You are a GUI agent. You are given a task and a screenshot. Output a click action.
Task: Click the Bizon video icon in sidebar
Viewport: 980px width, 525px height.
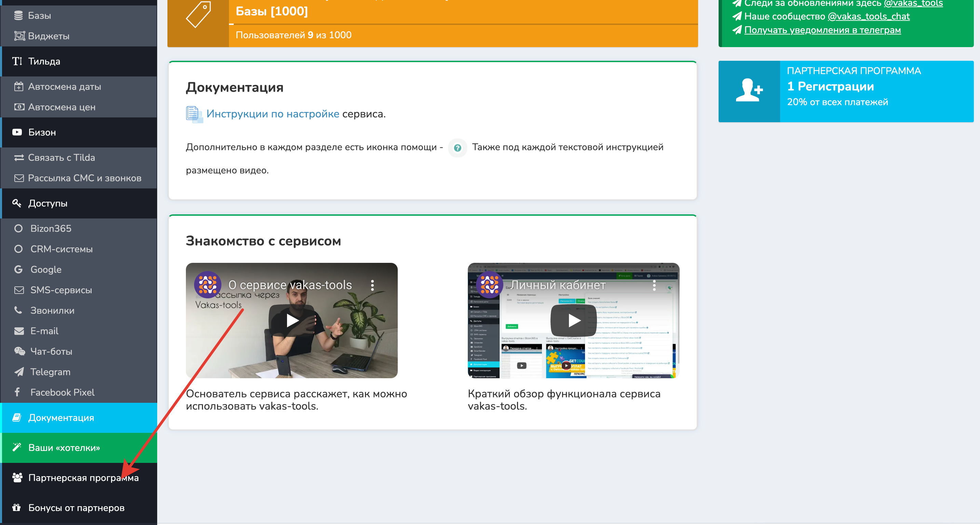17,132
